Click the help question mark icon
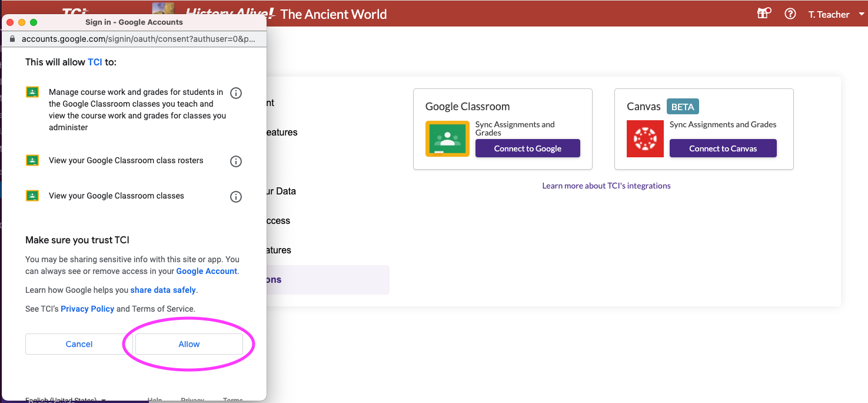 [790, 13]
